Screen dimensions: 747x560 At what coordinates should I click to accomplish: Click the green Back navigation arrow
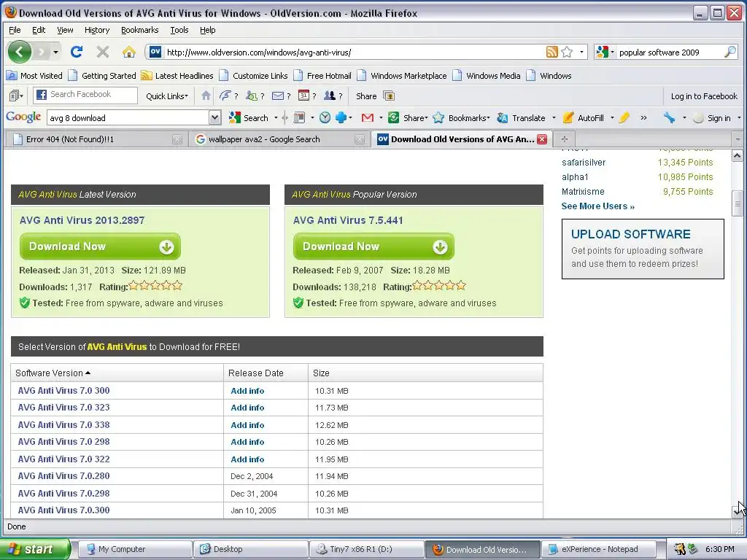coord(20,52)
